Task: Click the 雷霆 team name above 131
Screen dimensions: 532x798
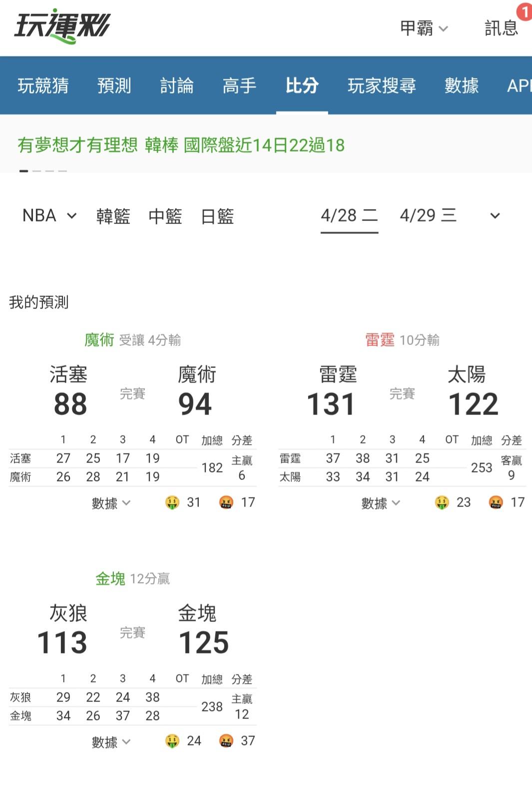Action: click(338, 374)
